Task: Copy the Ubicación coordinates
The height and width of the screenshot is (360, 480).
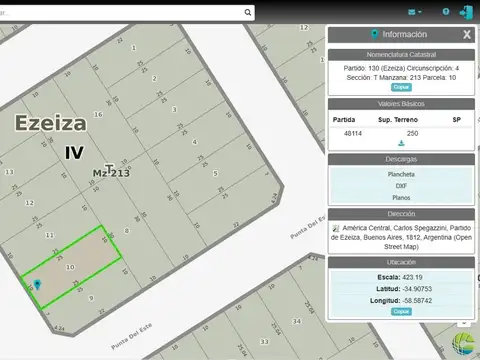Action: click(401, 311)
